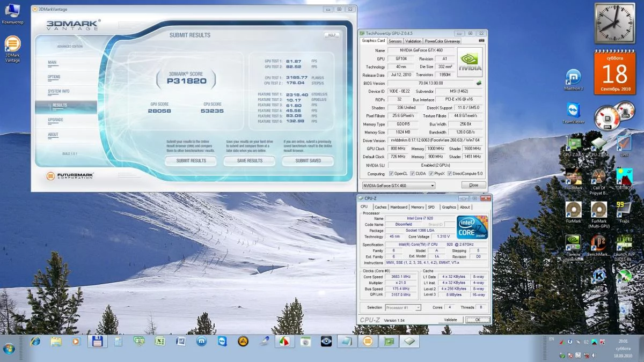This screenshot has width=644, height=362.
Task: Click the Windows Start orb
Action: (9, 348)
